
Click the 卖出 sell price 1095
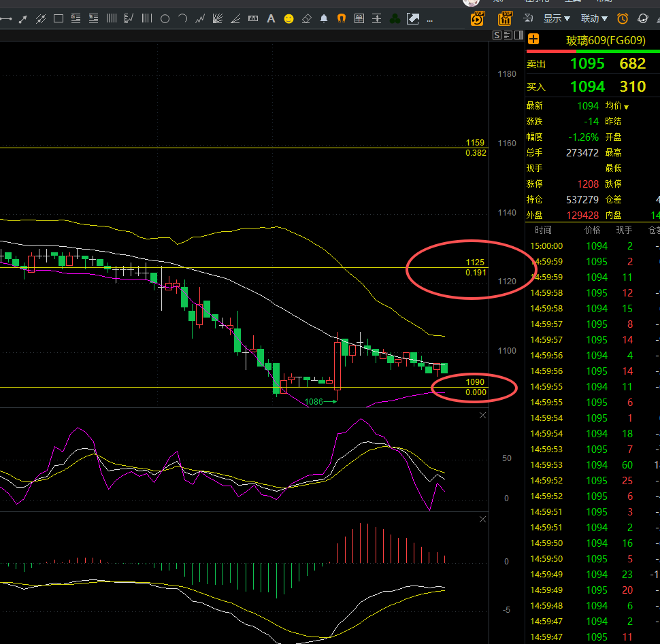[x=587, y=63]
